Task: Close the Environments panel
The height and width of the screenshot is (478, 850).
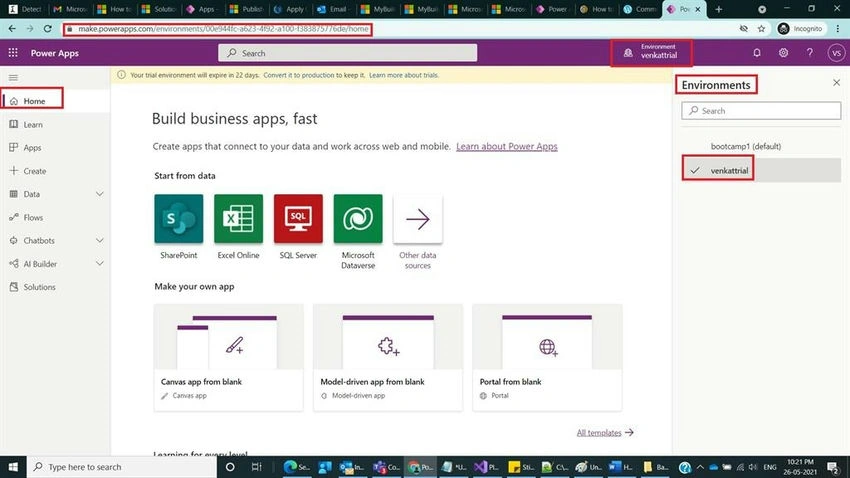Action: tap(836, 82)
